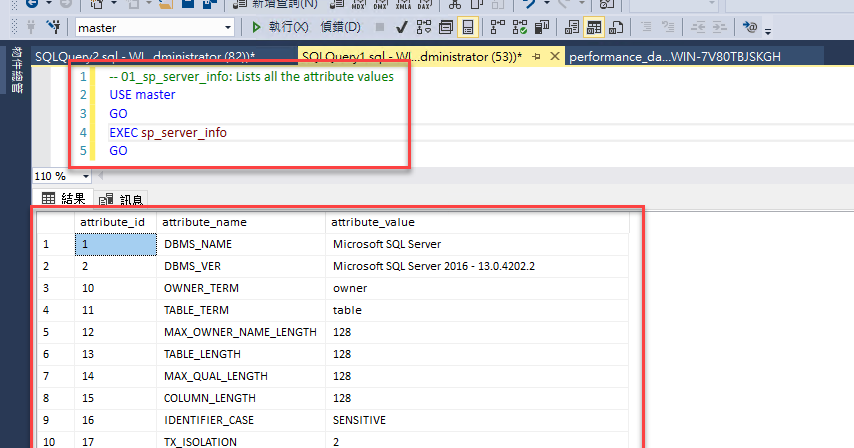Image resolution: width=854 pixels, height=448 pixels.
Task: Open the undo history dropdown arrow
Action: 546,4
